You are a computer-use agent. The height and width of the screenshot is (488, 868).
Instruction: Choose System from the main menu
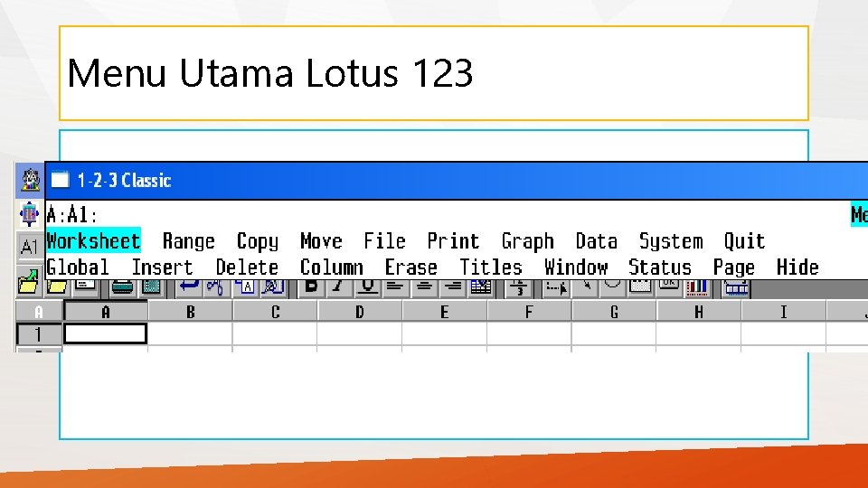pos(671,240)
